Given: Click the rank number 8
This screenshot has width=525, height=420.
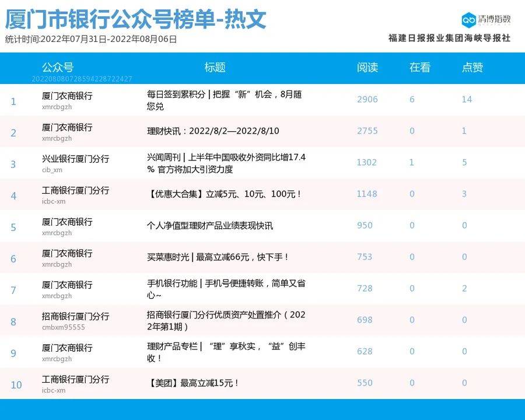Looking at the screenshot, I should click(x=13, y=322).
